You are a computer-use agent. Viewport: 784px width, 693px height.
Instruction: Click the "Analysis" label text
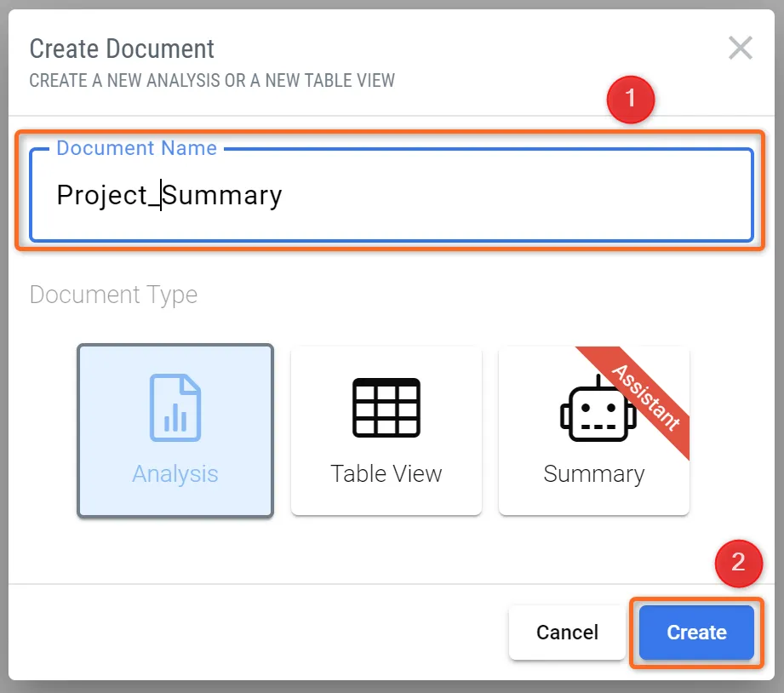click(175, 474)
